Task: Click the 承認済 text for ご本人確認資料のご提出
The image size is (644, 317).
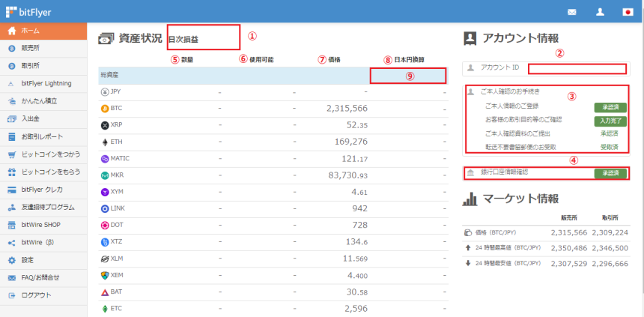Action: point(610,133)
